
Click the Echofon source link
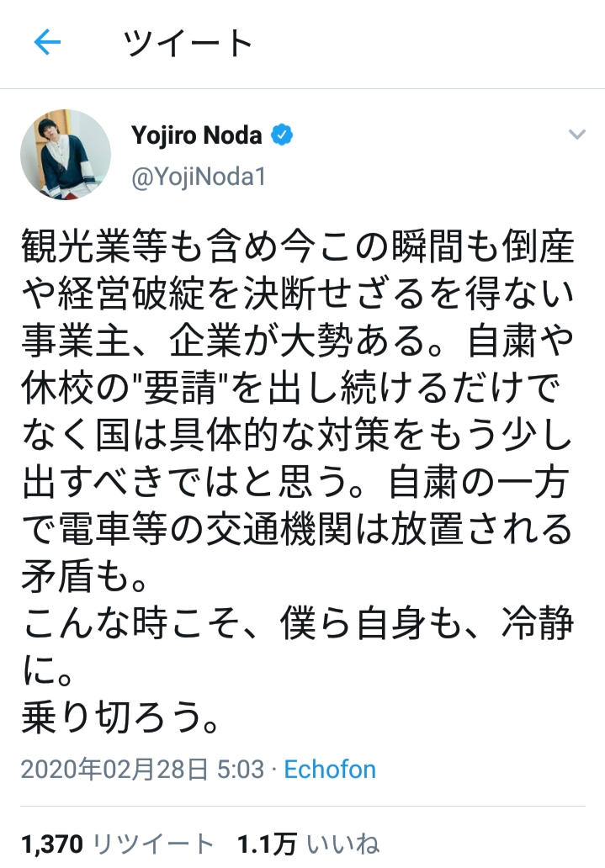pyautogui.click(x=330, y=770)
